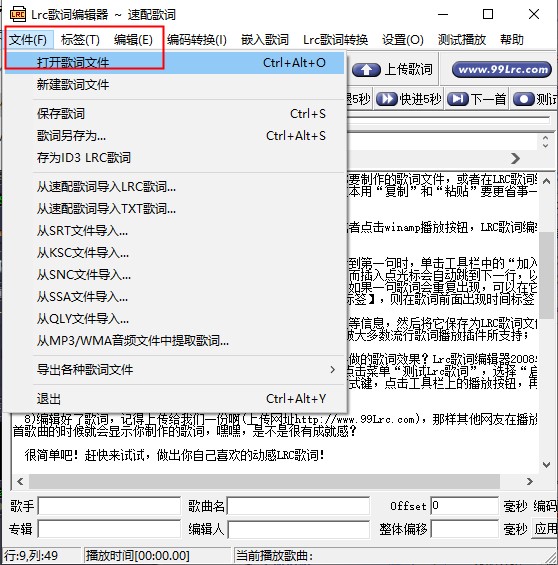Click the 整体偏移 input field
558x565 pixels.
click(465, 529)
